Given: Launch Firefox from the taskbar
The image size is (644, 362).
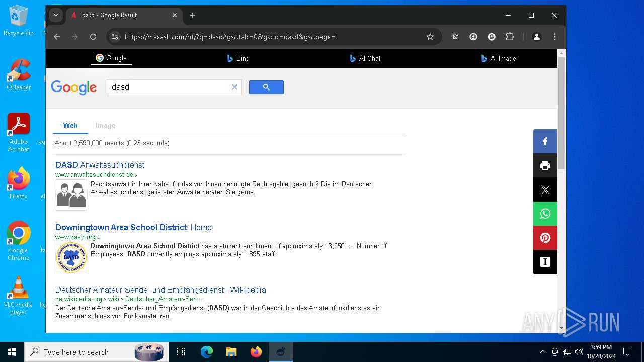Looking at the screenshot, I should coord(256,352).
